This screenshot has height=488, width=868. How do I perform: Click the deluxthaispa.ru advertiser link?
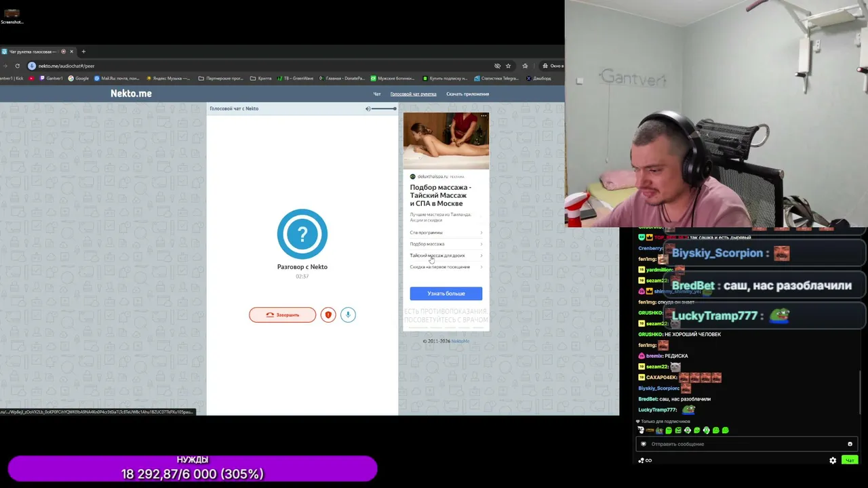433,176
